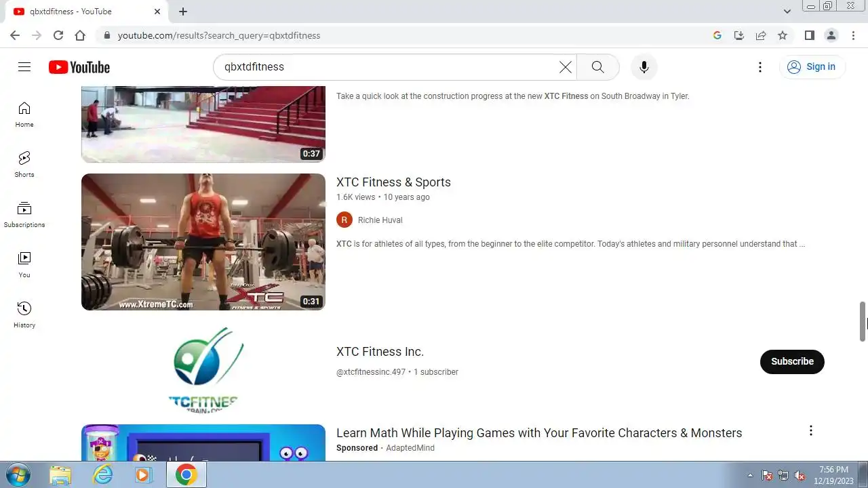Click the site info lock icon

[x=106, y=35]
